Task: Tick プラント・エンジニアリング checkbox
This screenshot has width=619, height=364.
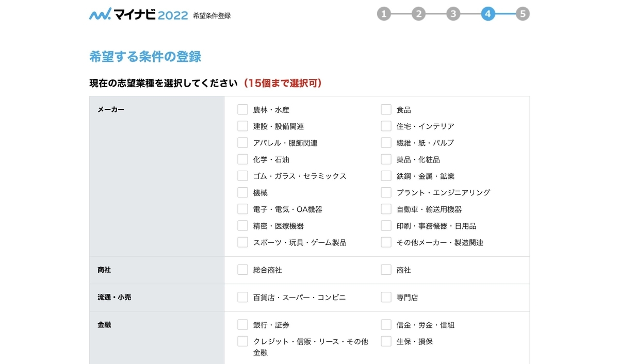Action: click(386, 192)
